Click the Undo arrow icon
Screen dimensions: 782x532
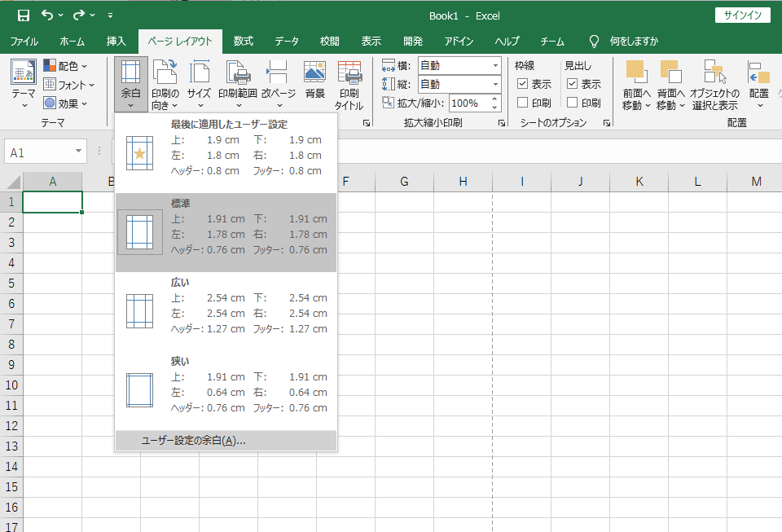point(47,15)
